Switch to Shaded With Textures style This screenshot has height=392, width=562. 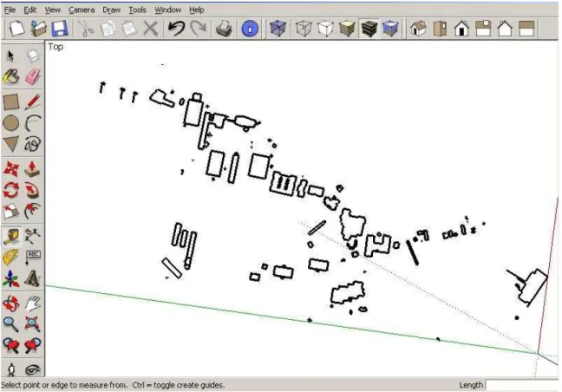pyautogui.click(x=369, y=29)
